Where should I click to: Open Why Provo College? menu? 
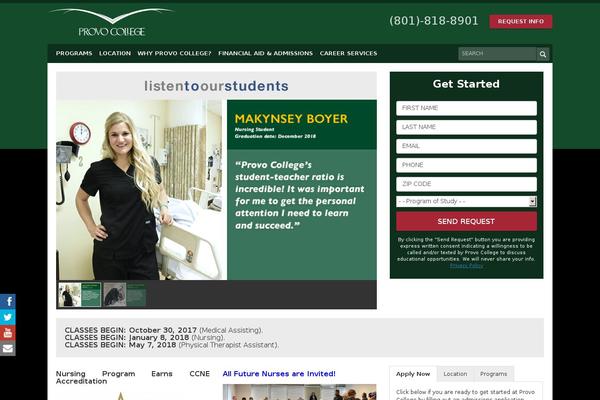[174, 53]
